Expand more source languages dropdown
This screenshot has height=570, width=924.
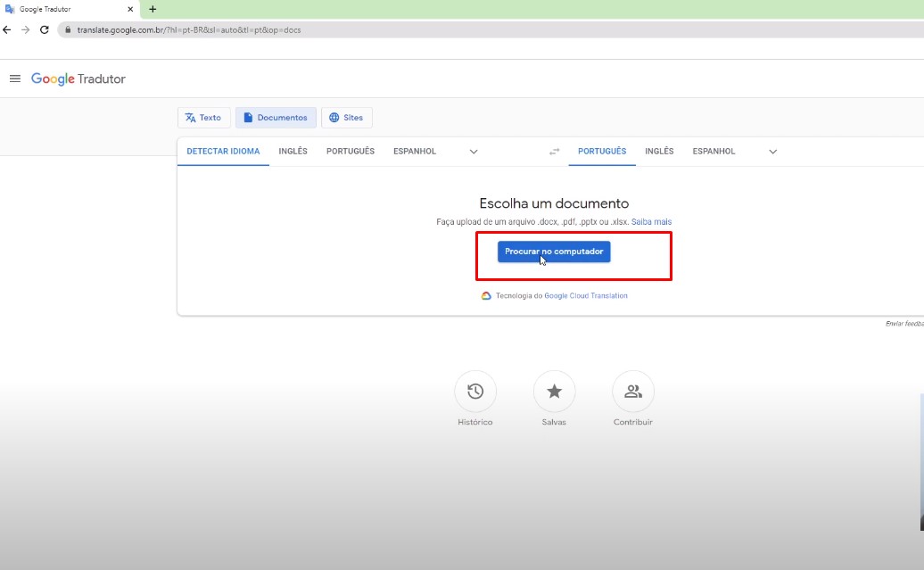(474, 152)
